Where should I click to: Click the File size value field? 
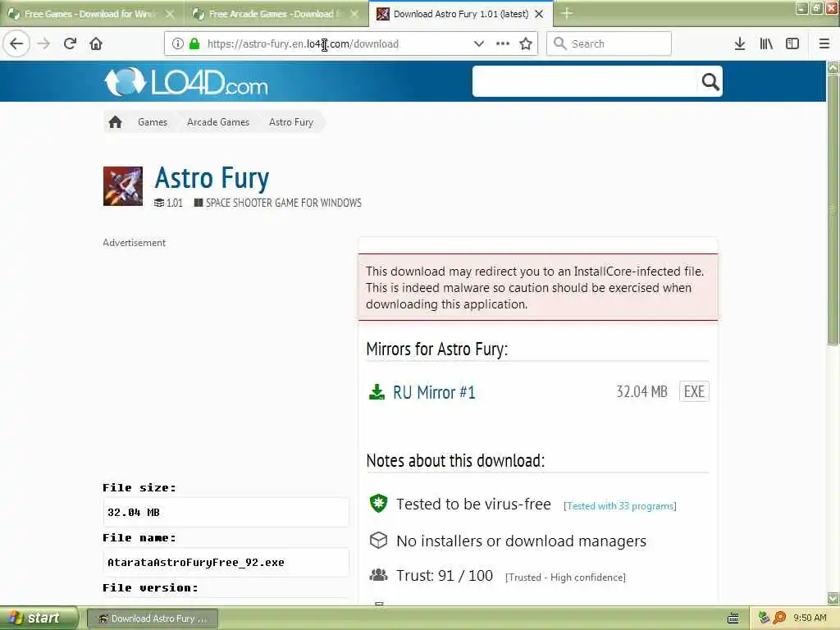click(x=226, y=512)
